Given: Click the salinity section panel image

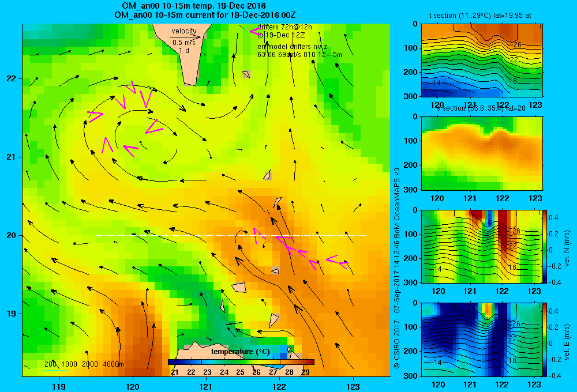Looking at the screenshot, I should (x=482, y=153).
